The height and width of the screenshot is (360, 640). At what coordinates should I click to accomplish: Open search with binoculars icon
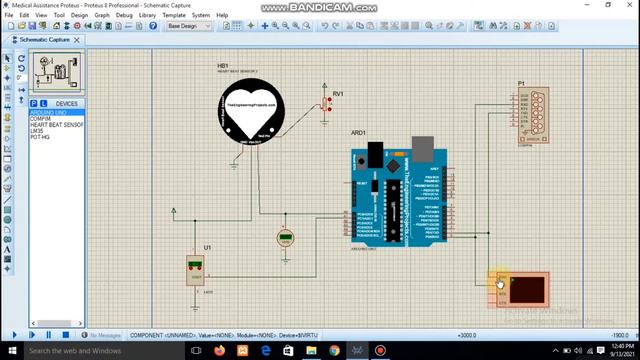493,26
